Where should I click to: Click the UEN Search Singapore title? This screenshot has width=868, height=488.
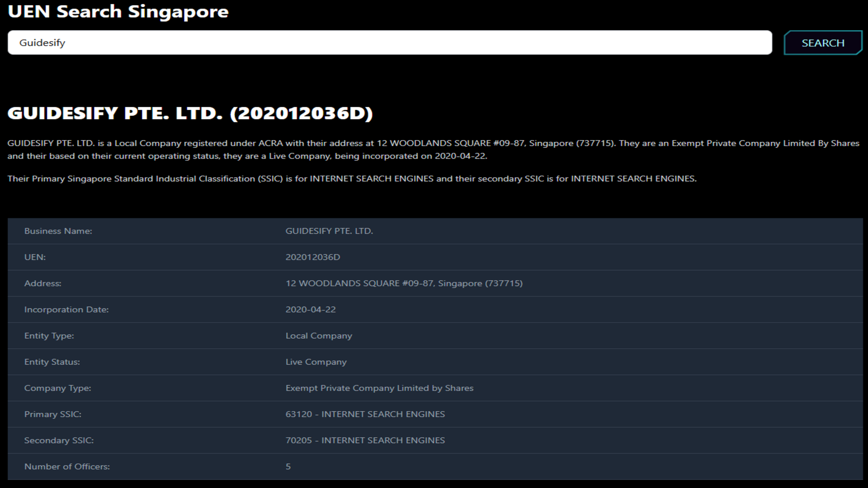click(x=118, y=12)
